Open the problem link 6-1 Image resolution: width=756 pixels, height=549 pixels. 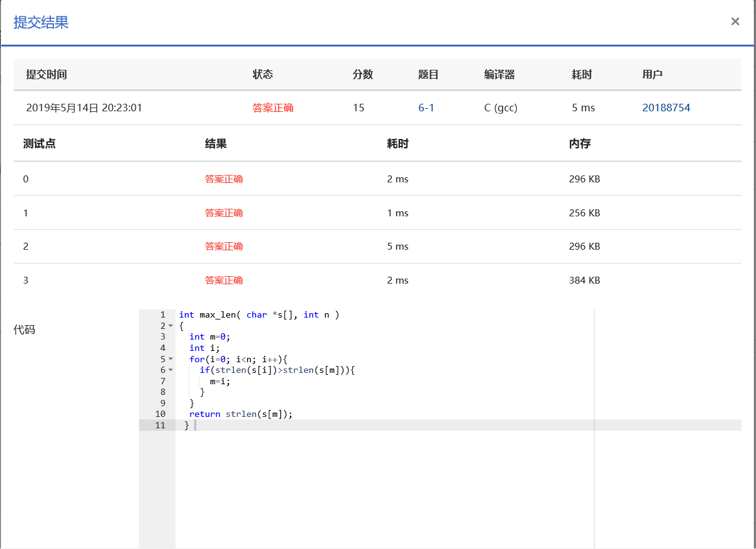[426, 108]
